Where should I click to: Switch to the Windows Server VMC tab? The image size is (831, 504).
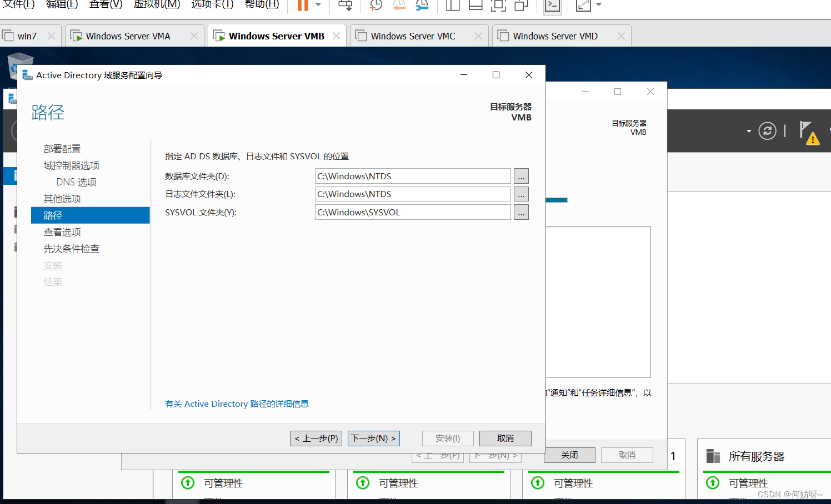pos(413,36)
